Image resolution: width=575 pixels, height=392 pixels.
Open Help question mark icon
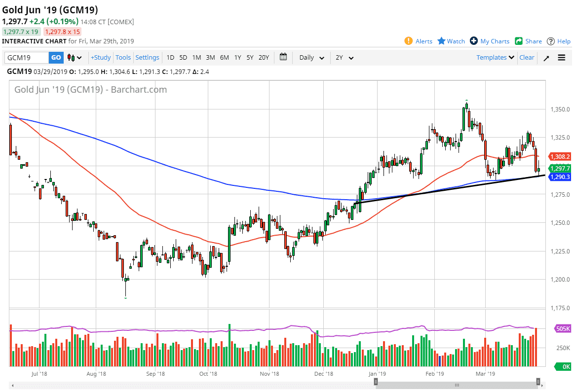click(551, 41)
